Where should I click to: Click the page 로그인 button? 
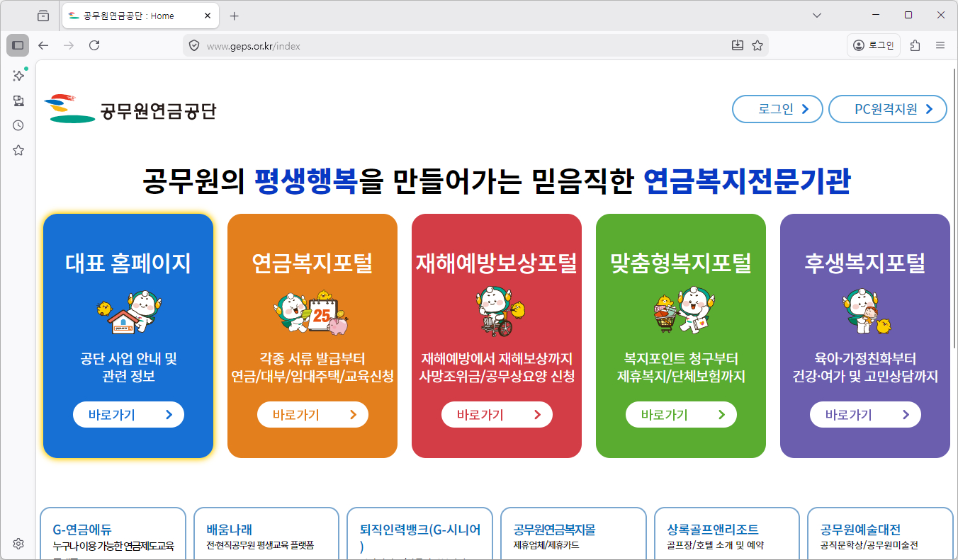point(777,109)
